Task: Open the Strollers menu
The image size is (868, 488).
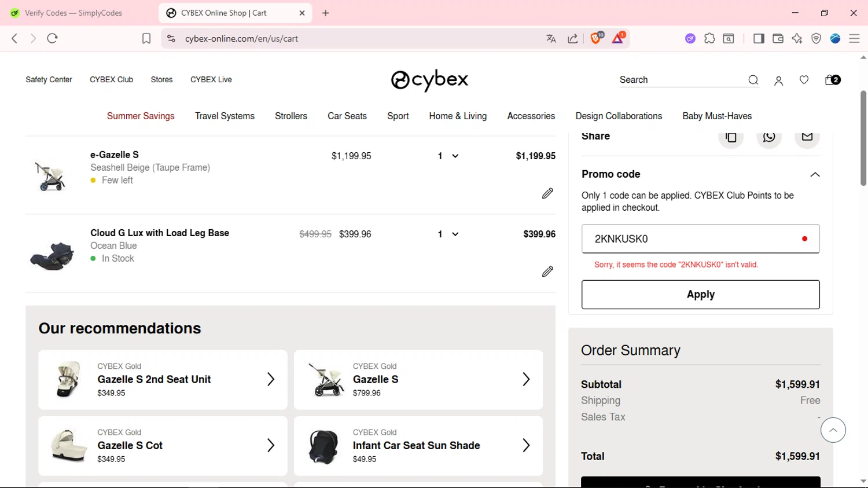Action: click(291, 116)
